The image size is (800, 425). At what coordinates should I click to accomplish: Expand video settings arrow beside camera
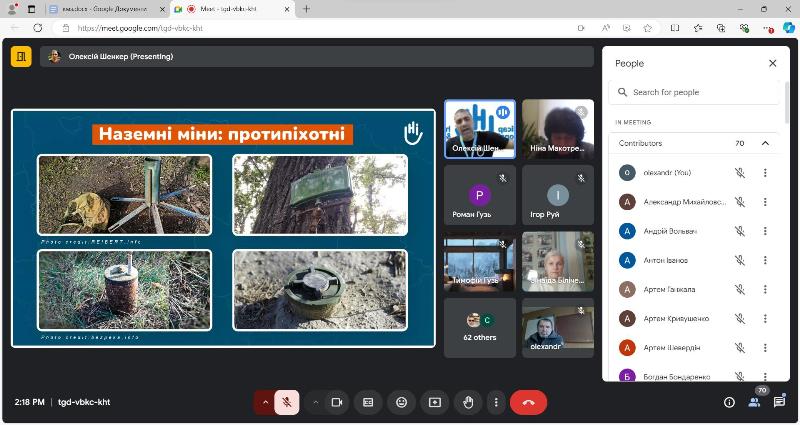[315, 402]
